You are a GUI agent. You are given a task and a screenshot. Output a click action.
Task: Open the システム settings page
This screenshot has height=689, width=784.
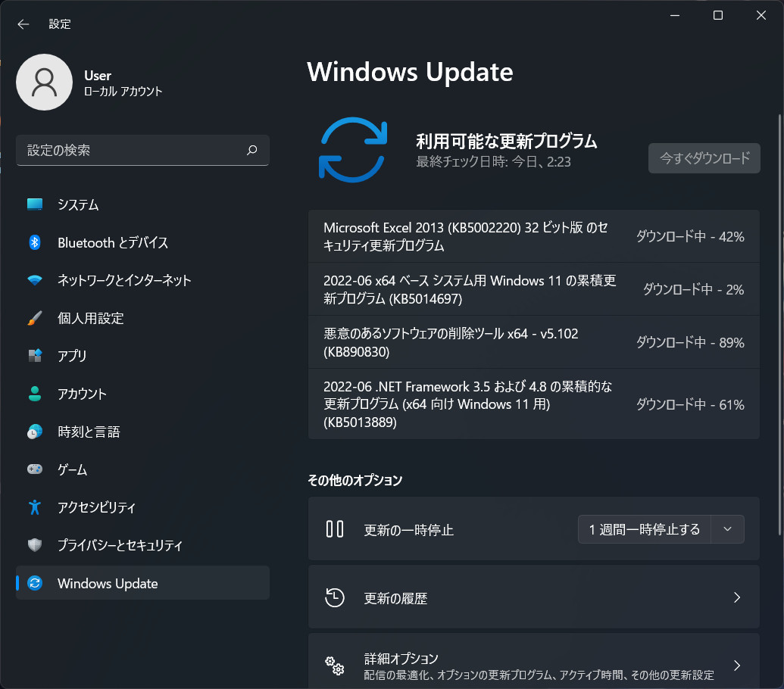coord(142,204)
